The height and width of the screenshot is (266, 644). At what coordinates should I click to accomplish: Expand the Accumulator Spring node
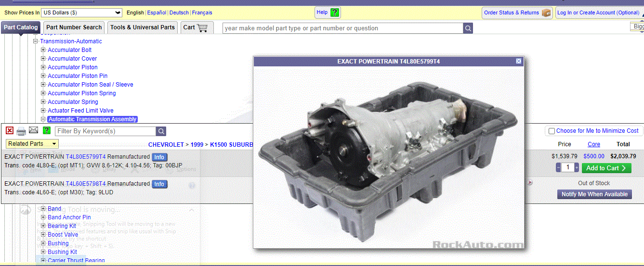click(x=43, y=102)
